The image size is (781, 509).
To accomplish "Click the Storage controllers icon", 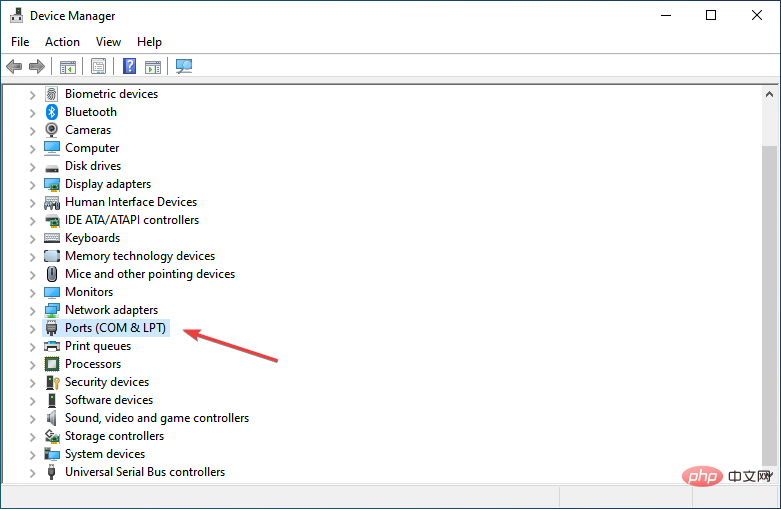I will [52, 436].
